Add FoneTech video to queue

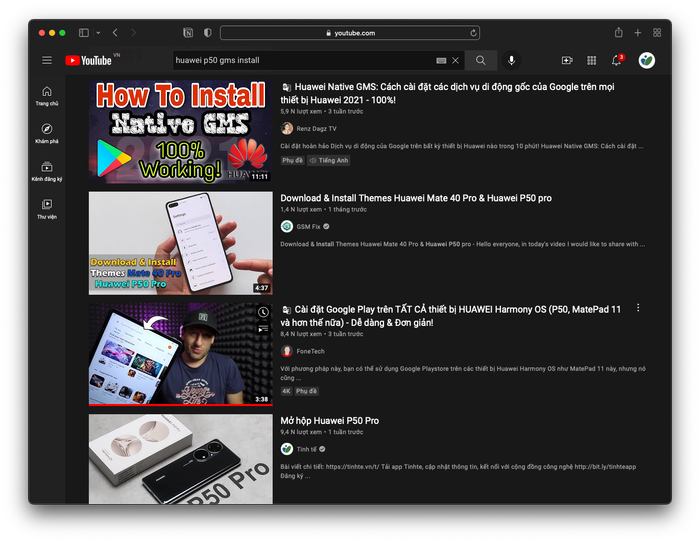point(263,329)
